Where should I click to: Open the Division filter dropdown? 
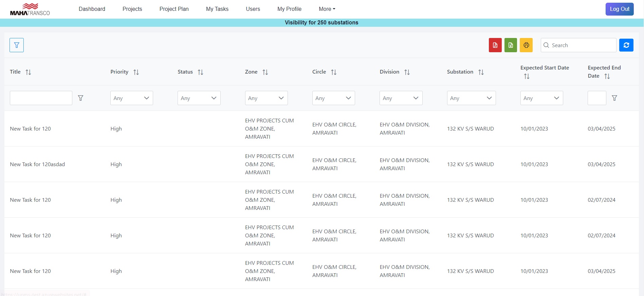click(x=401, y=98)
